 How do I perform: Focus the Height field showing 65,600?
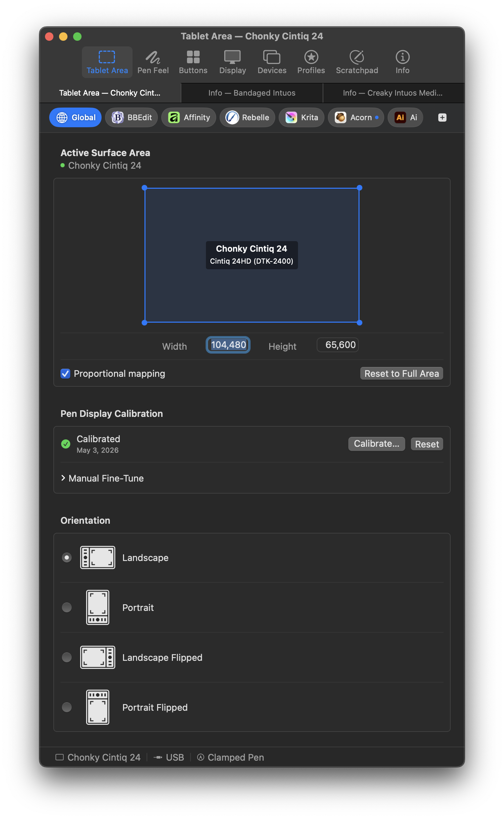click(x=338, y=345)
